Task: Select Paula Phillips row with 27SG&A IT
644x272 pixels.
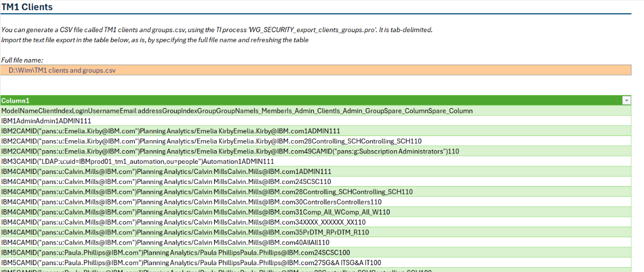Action: click(x=316, y=263)
